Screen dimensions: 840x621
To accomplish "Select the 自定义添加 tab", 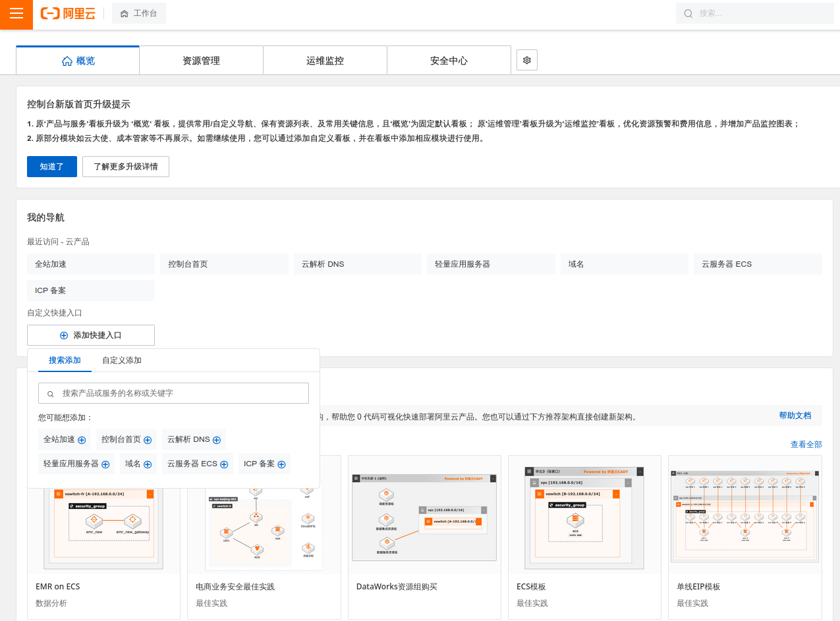I will (x=121, y=360).
